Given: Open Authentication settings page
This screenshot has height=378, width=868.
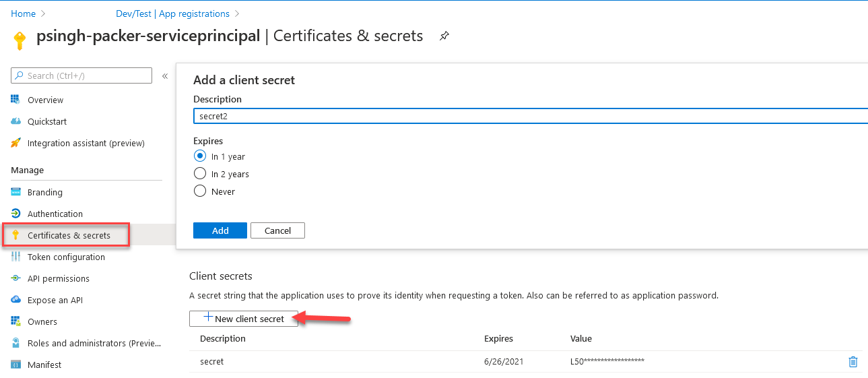Looking at the screenshot, I should [55, 214].
